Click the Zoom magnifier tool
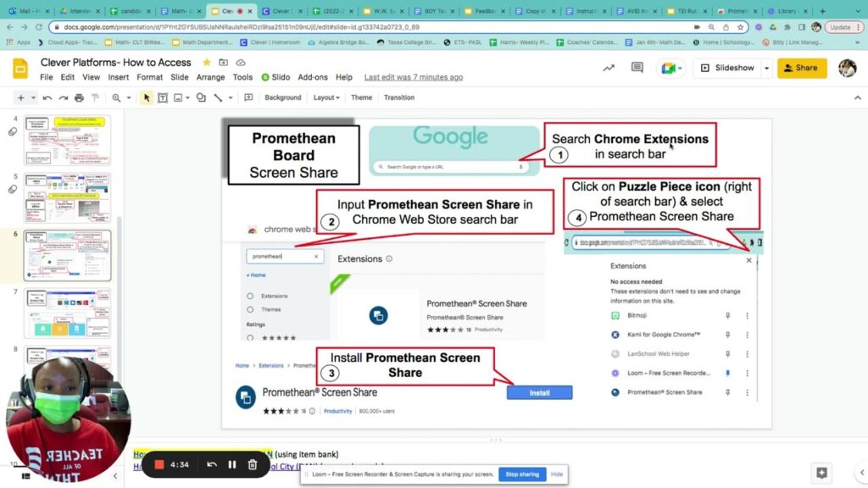This screenshot has height=488, width=868. click(x=116, y=98)
